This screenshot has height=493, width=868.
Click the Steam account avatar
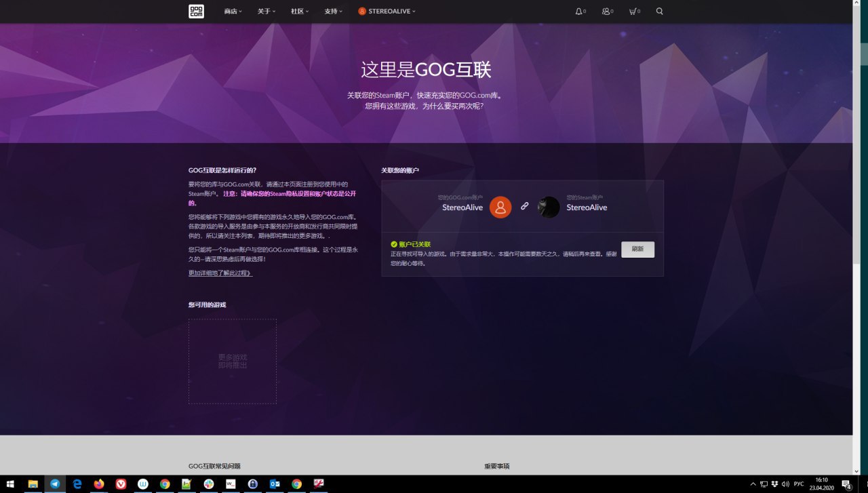549,207
